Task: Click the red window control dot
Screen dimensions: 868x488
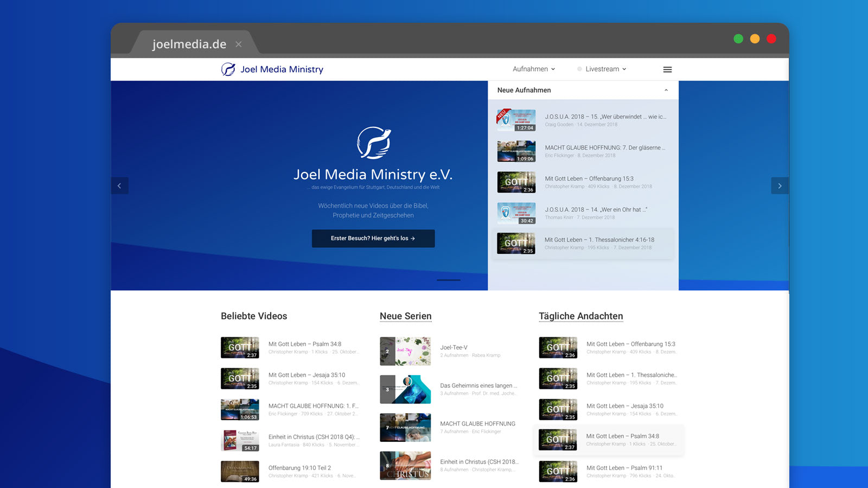Action: point(771,38)
